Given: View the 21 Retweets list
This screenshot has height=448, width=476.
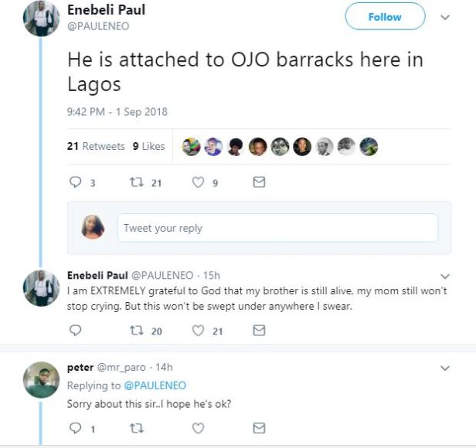Looking at the screenshot, I should [96, 146].
